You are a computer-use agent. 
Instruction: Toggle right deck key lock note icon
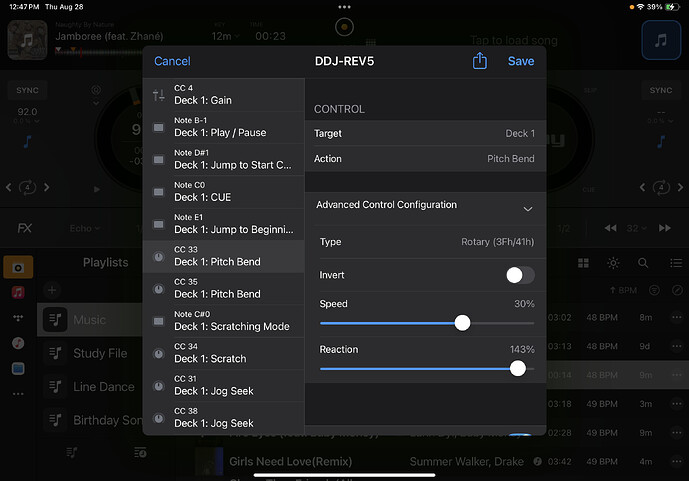(x=661, y=141)
